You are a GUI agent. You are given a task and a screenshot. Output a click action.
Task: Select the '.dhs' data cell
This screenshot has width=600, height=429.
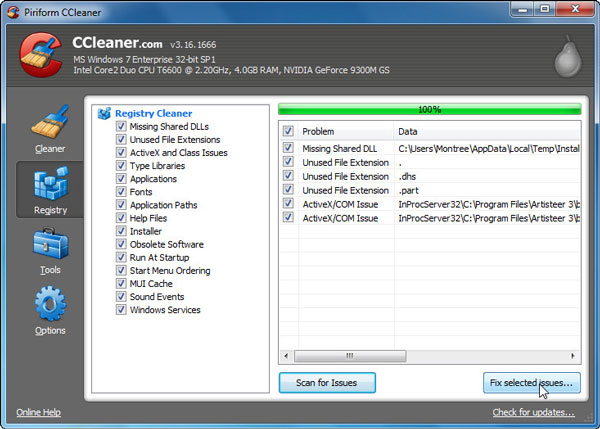(407, 176)
